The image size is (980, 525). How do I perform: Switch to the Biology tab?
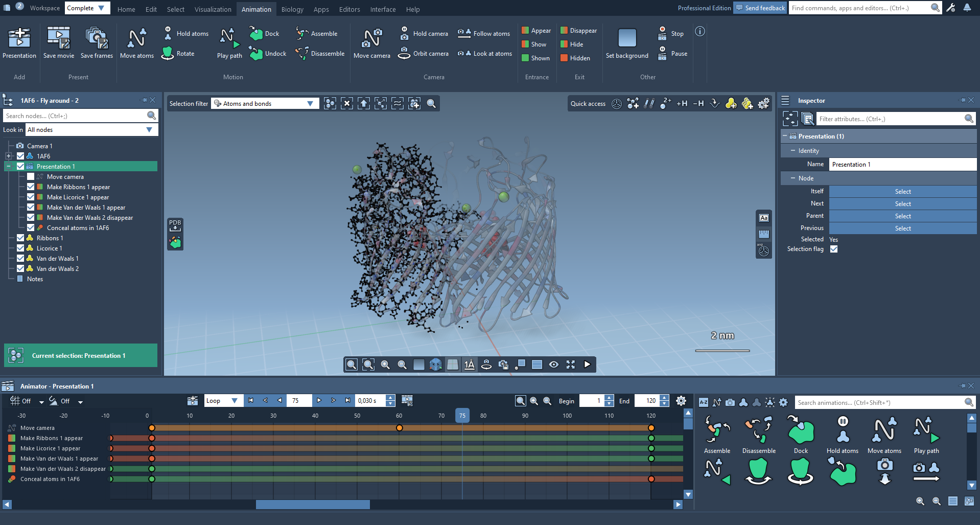coord(292,9)
